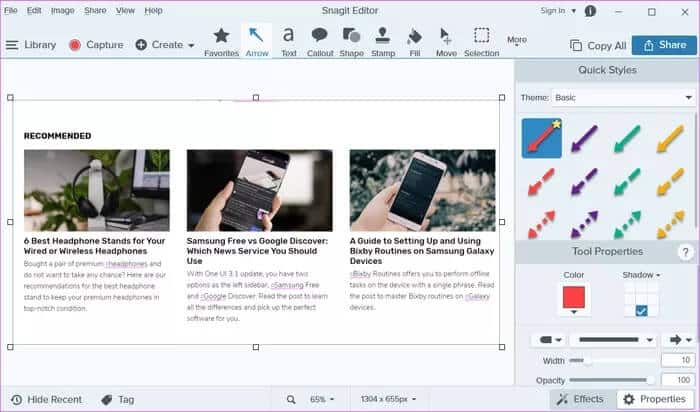The width and height of the screenshot is (700, 412).
Task: Select the Fill bucket tool
Action: 415,42
